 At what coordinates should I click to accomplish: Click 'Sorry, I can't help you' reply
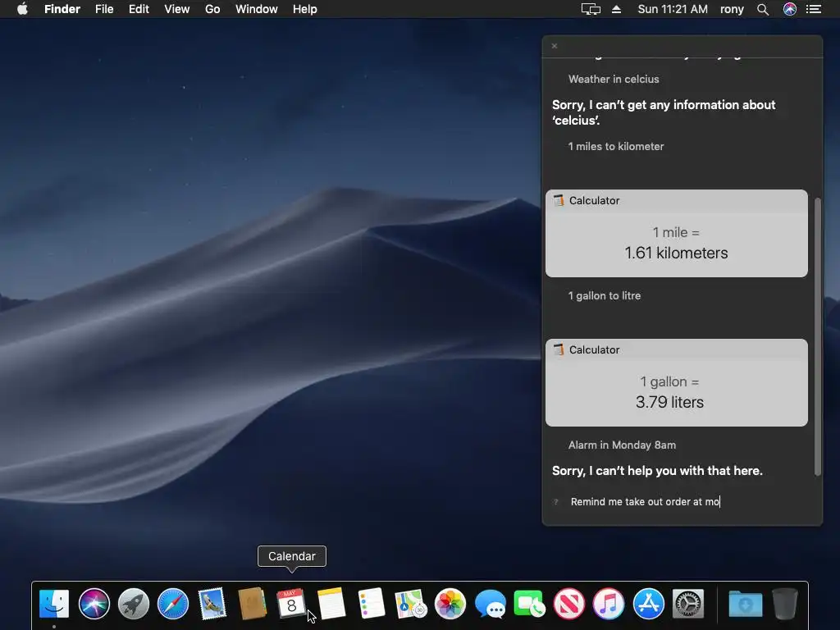pyautogui.click(x=657, y=471)
